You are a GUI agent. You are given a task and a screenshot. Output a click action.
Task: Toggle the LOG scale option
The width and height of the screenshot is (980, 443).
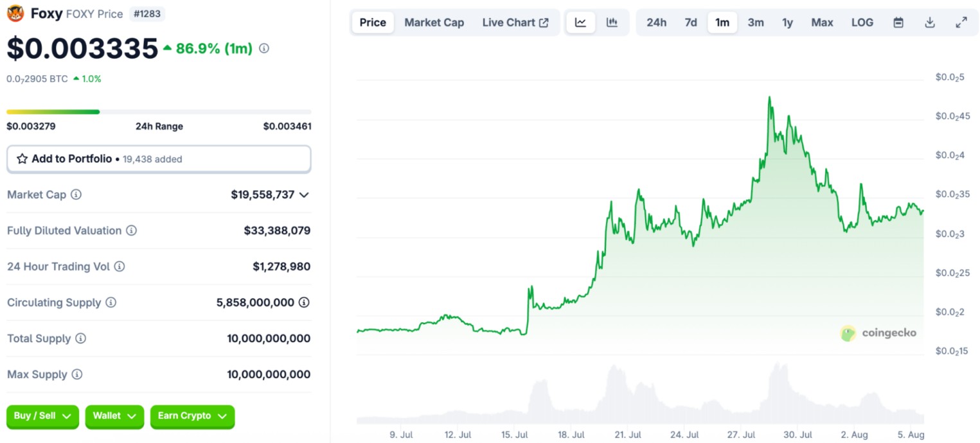click(x=862, y=22)
